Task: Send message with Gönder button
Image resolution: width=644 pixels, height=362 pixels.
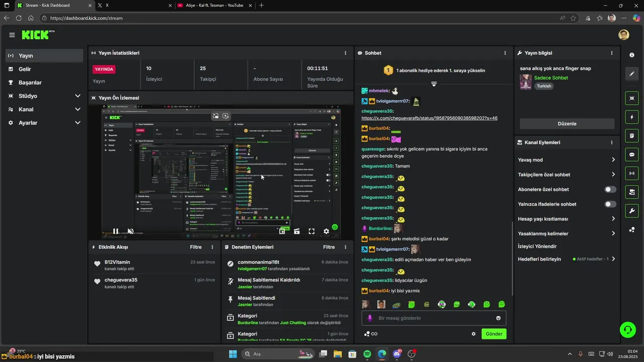Action: [x=494, y=334]
